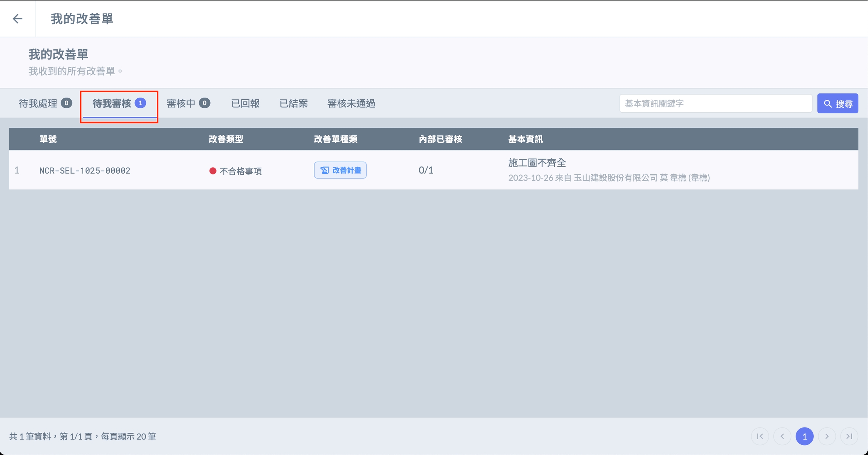Go to first page pagination icon
868x455 pixels.
pyautogui.click(x=760, y=436)
